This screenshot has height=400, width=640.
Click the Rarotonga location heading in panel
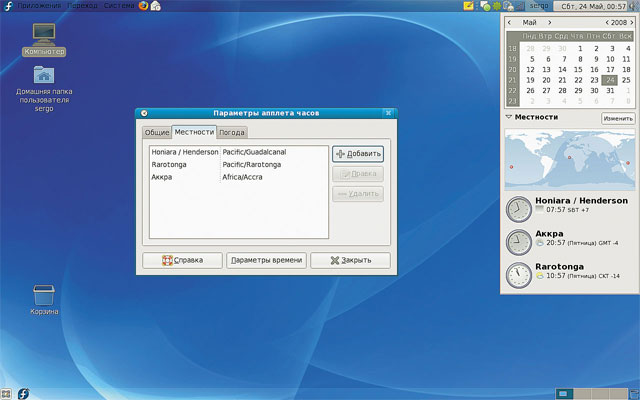pos(559,267)
